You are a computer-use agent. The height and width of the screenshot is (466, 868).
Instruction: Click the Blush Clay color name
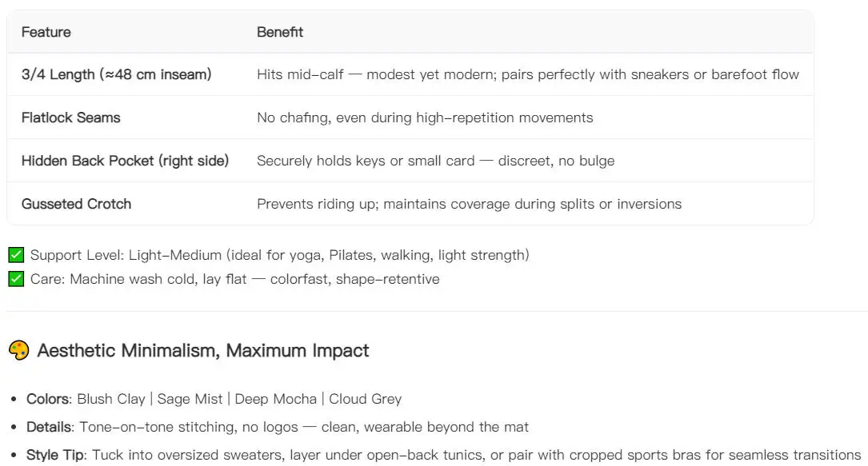pyautogui.click(x=110, y=399)
